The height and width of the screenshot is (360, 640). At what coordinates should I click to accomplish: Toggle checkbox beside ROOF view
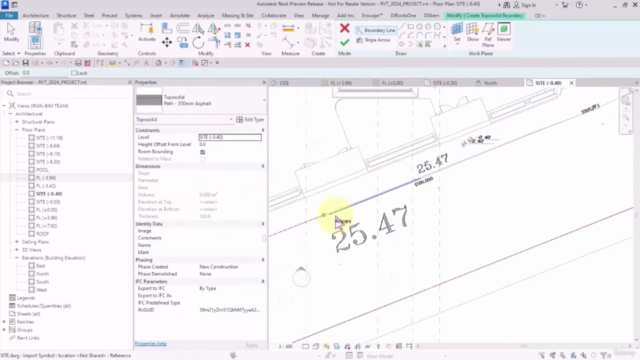pyautogui.click(x=31, y=234)
